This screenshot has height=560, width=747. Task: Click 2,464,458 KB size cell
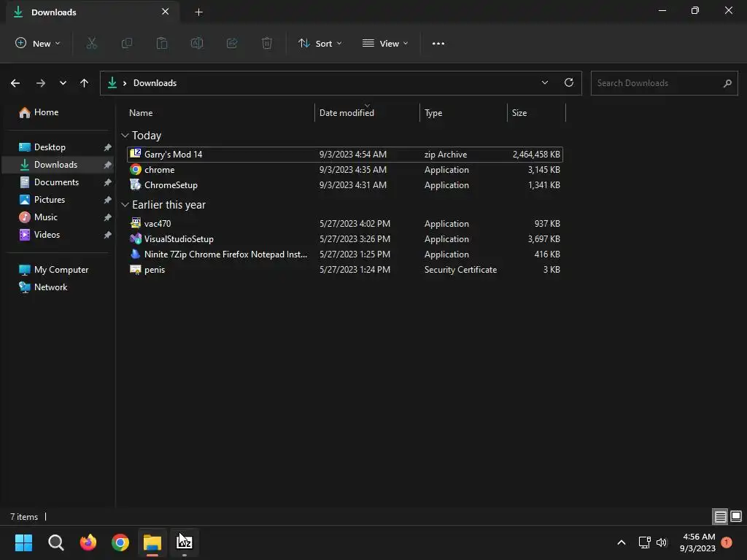pos(536,155)
